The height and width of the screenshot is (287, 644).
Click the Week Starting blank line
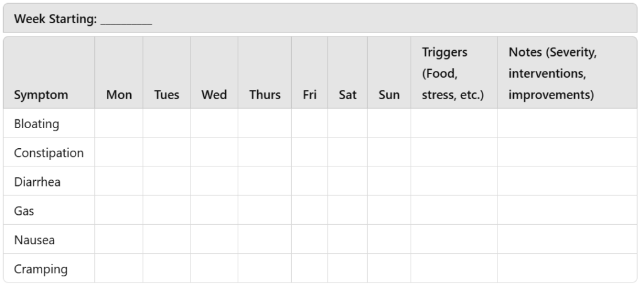pos(126,19)
